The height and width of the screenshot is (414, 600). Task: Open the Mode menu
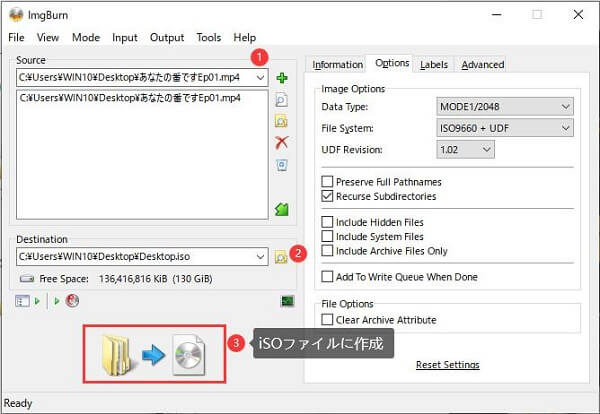[86, 37]
